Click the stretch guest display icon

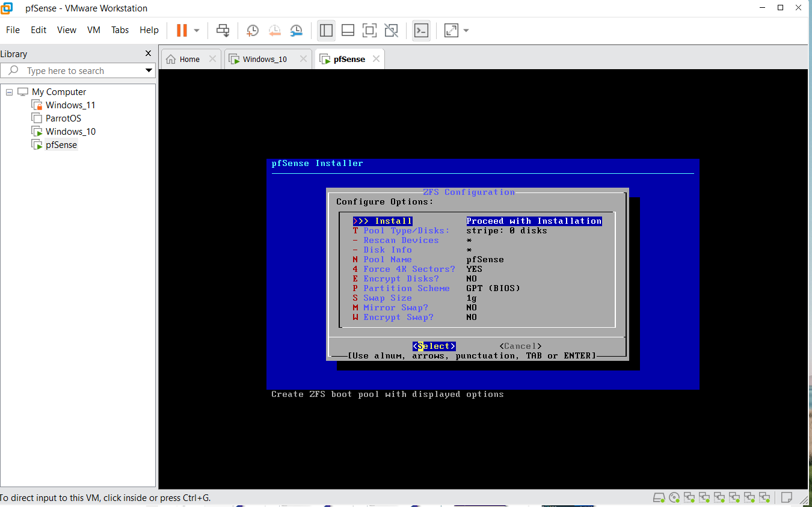(451, 30)
